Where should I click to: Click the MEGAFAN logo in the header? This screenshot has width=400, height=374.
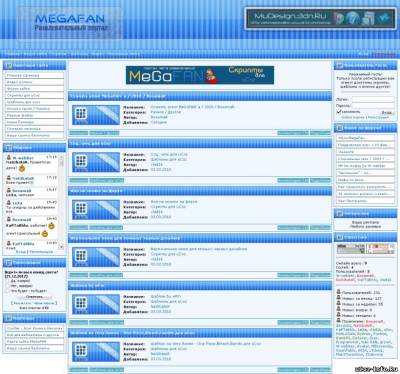[x=70, y=23]
